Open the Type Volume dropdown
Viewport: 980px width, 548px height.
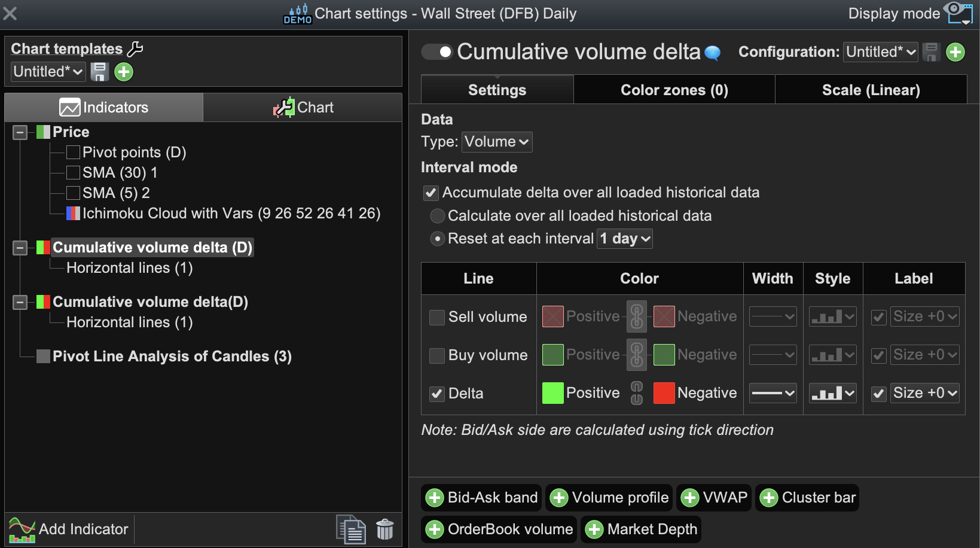coord(497,142)
